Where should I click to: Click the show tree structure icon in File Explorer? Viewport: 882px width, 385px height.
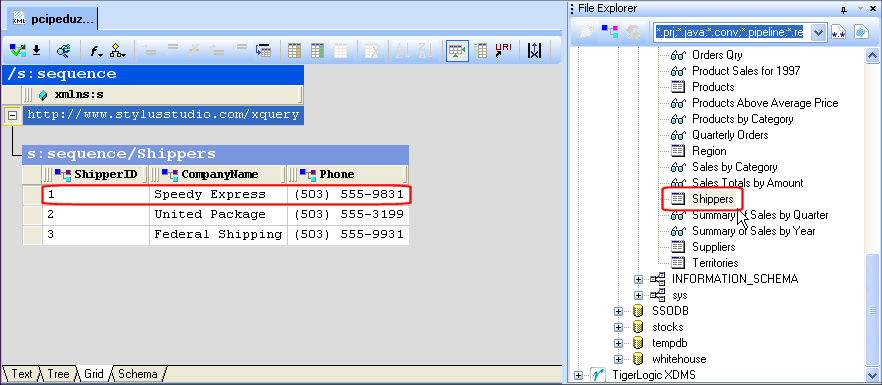(x=610, y=32)
